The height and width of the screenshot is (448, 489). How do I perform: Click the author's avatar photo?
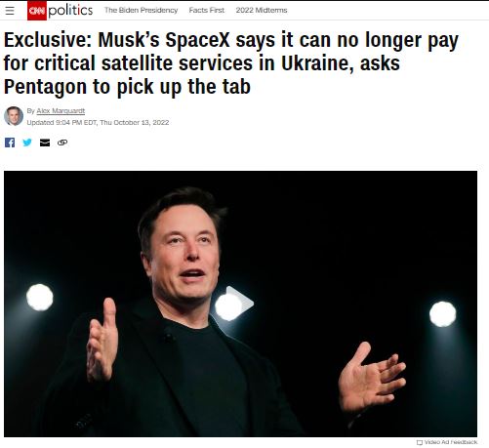pos(14,116)
